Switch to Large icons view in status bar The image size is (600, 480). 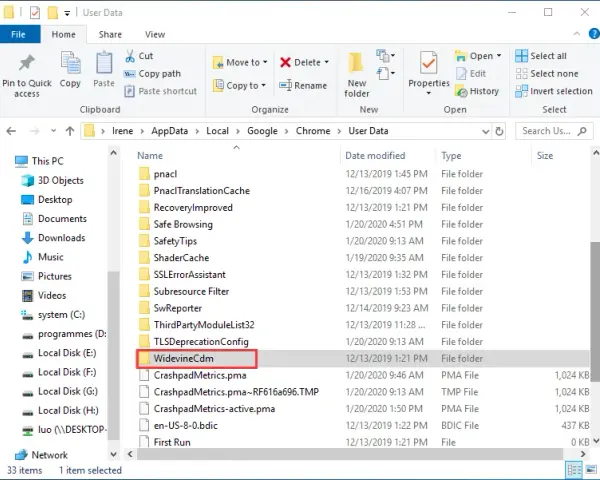[591, 470]
